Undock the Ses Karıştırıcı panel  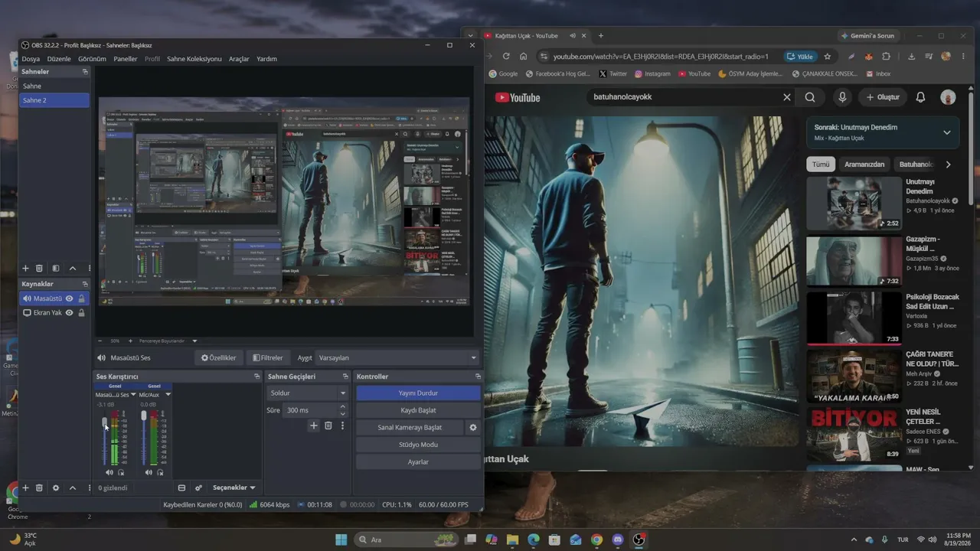257,377
